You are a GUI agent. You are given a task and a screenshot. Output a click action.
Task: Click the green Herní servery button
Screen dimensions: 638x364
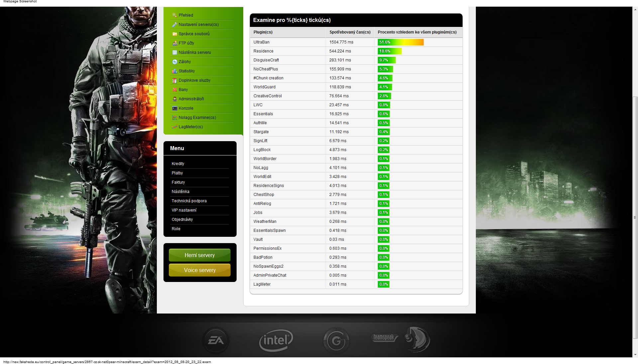coord(200,255)
